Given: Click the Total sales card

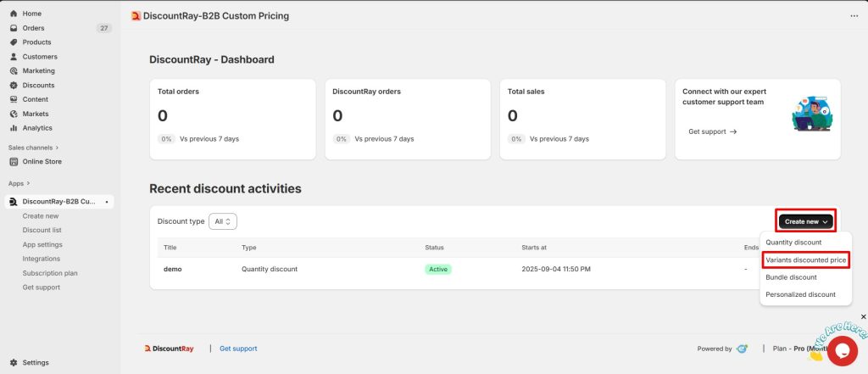Looking at the screenshot, I should point(583,119).
